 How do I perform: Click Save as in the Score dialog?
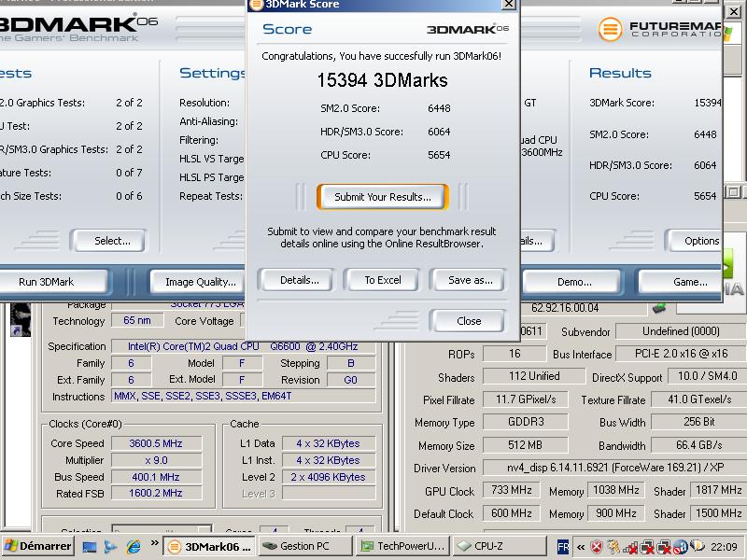470,280
